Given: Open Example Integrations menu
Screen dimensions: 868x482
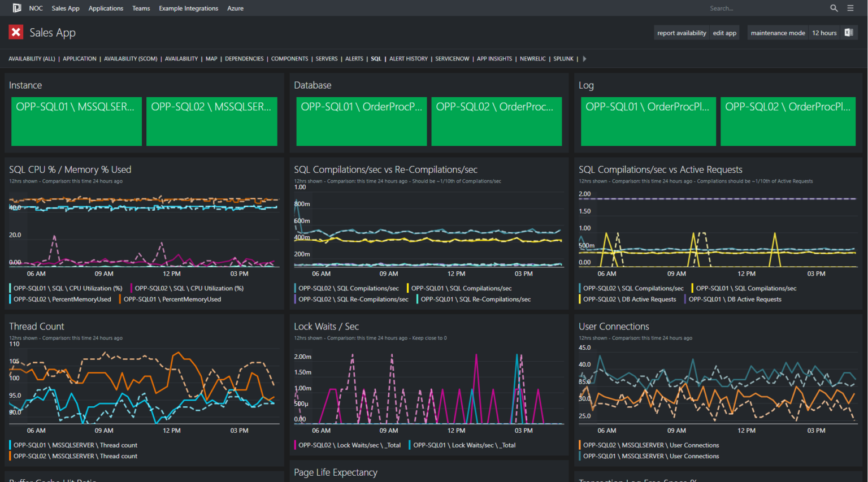Looking at the screenshot, I should (189, 8).
